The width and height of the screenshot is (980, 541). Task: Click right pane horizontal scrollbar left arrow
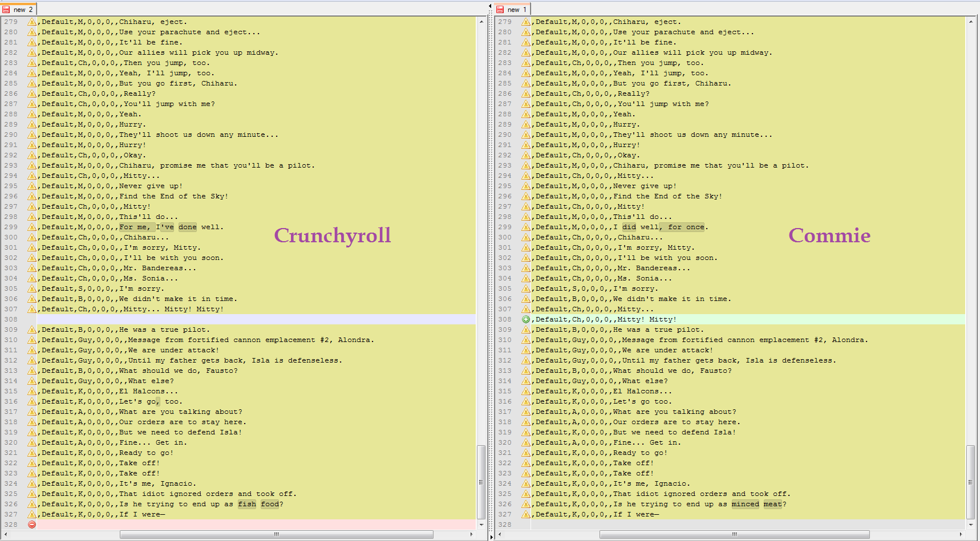coord(500,534)
